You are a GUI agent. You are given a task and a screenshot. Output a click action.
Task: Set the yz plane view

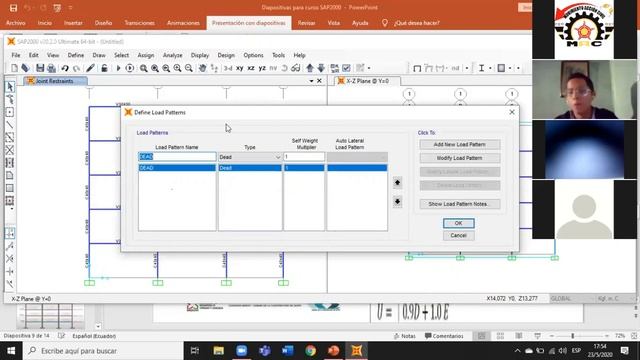pyautogui.click(x=262, y=68)
